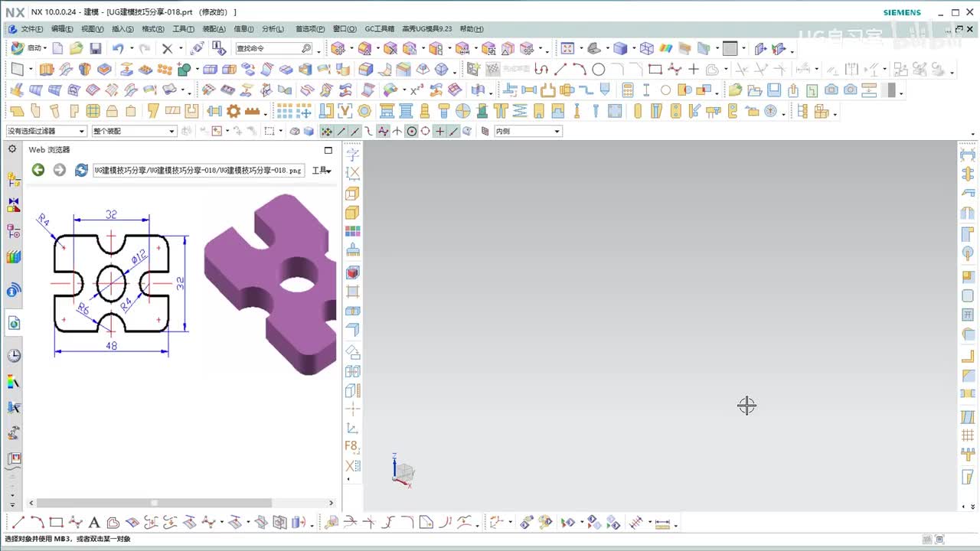Choose the circle sketch curve tool
This screenshot has width=980, height=551.
tap(598, 70)
